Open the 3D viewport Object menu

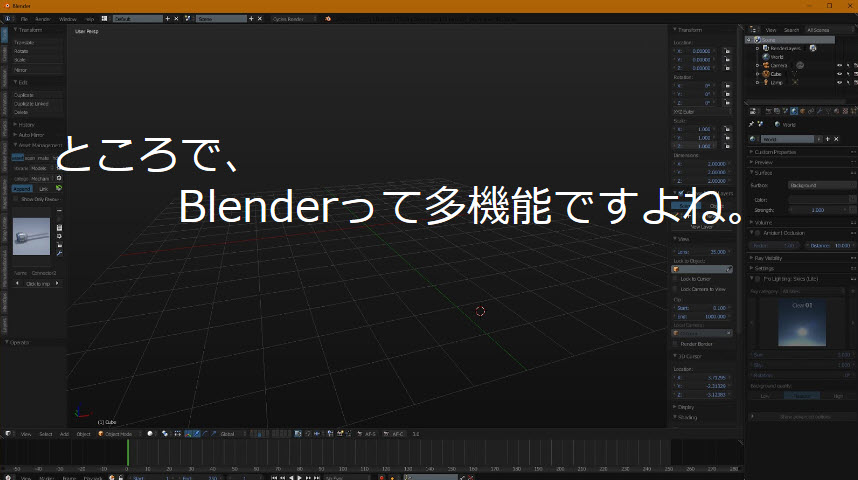pos(83,434)
